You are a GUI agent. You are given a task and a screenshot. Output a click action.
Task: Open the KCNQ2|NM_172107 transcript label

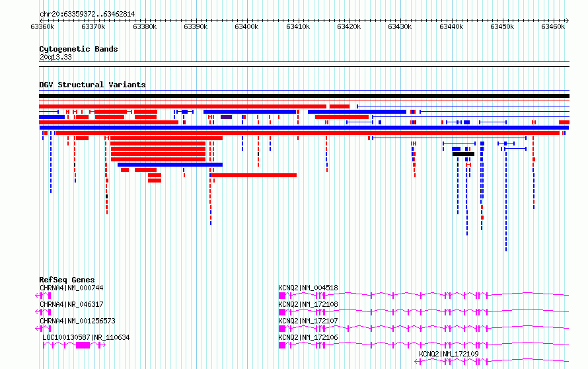tap(309, 321)
